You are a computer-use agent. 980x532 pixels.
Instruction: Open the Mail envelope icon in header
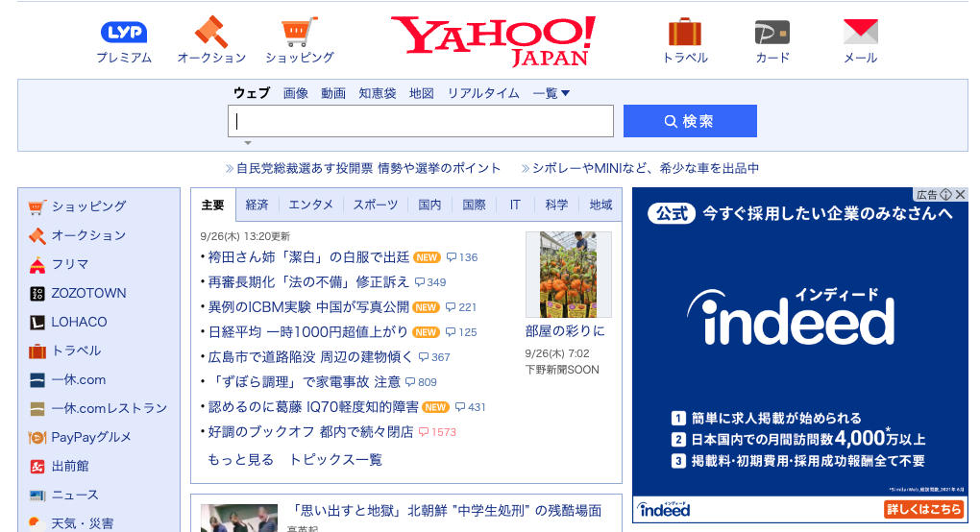[861, 32]
